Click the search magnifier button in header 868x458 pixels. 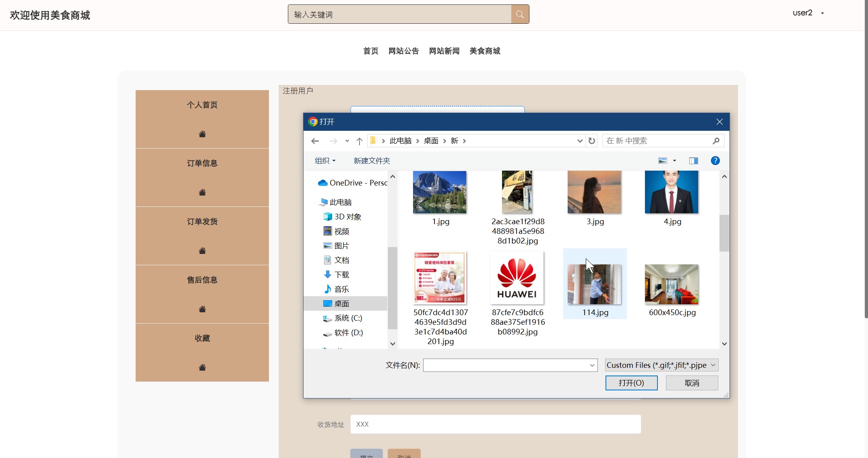[520, 14]
